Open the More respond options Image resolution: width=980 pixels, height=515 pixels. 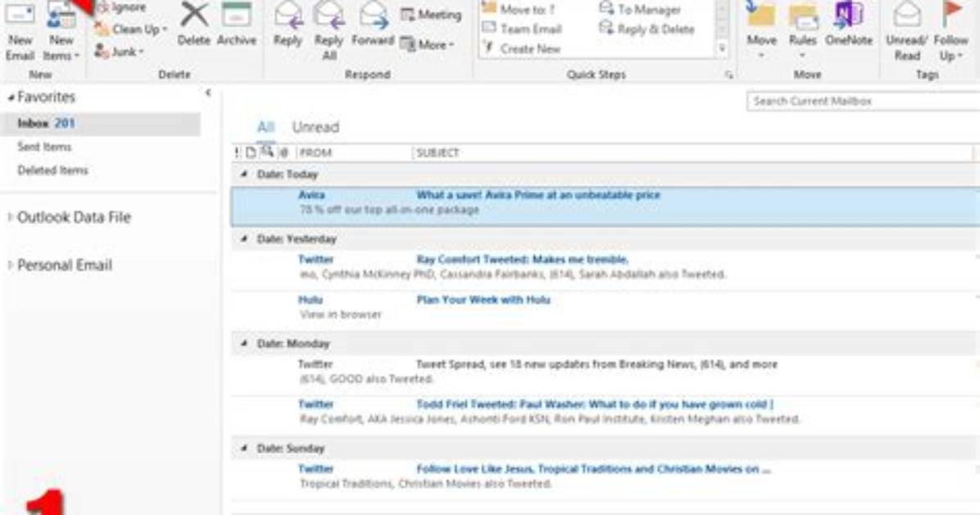428,44
